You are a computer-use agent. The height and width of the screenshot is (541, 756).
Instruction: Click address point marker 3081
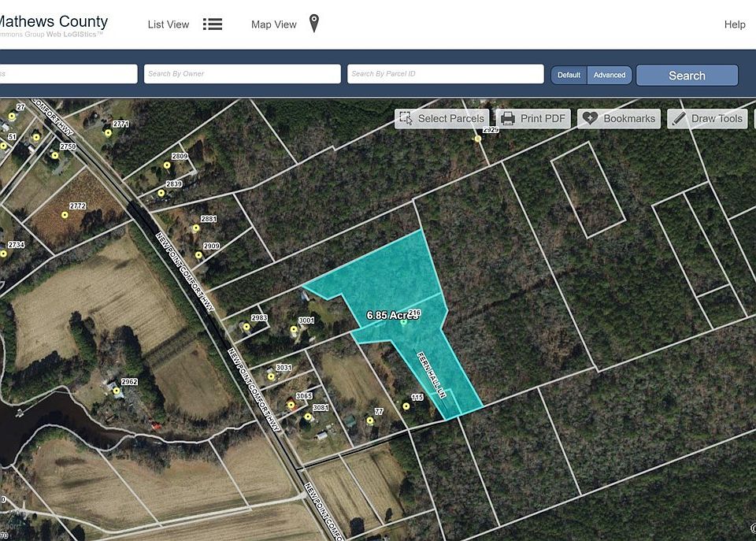(308, 417)
